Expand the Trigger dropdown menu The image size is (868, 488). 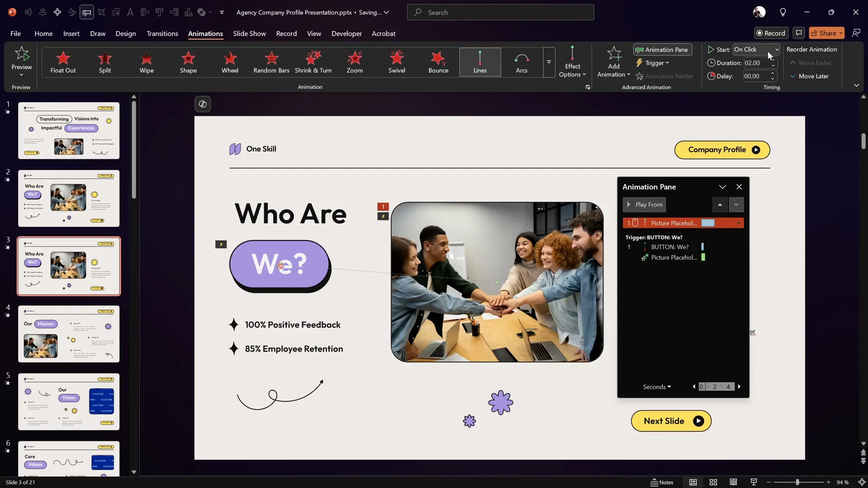[653, 63]
